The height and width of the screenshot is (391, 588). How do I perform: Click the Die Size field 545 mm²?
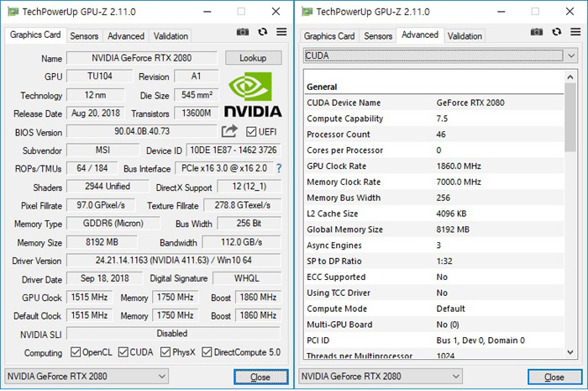tap(197, 95)
